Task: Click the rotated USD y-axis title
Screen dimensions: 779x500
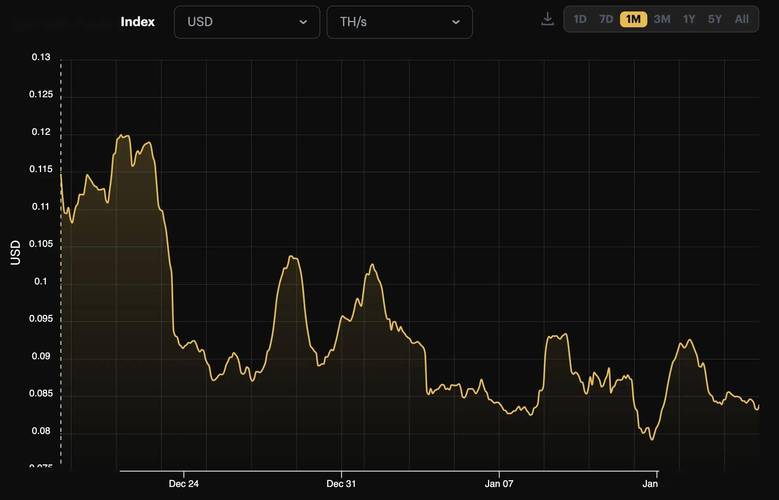Action: click(x=15, y=251)
